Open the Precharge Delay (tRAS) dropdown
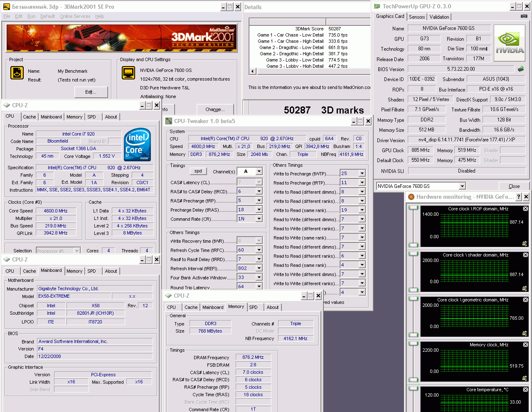Image resolution: width=532 pixels, height=412 pixels. pyautogui.click(x=259, y=210)
